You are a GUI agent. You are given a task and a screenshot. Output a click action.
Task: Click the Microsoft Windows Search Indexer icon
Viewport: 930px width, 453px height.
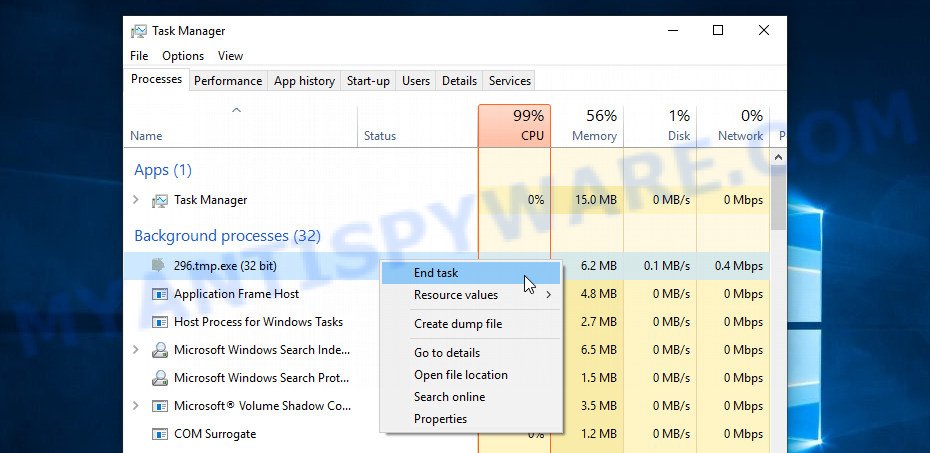point(160,350)
